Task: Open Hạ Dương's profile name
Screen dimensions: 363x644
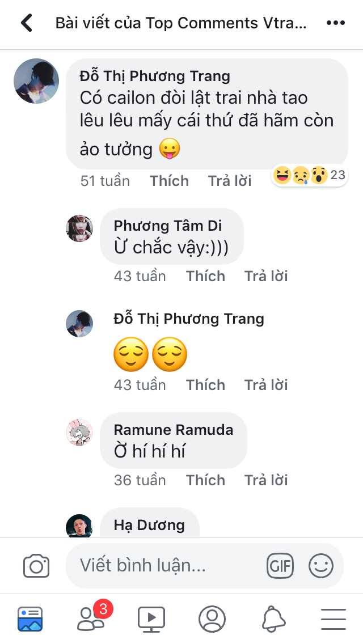Action: [x=149, y=525]
